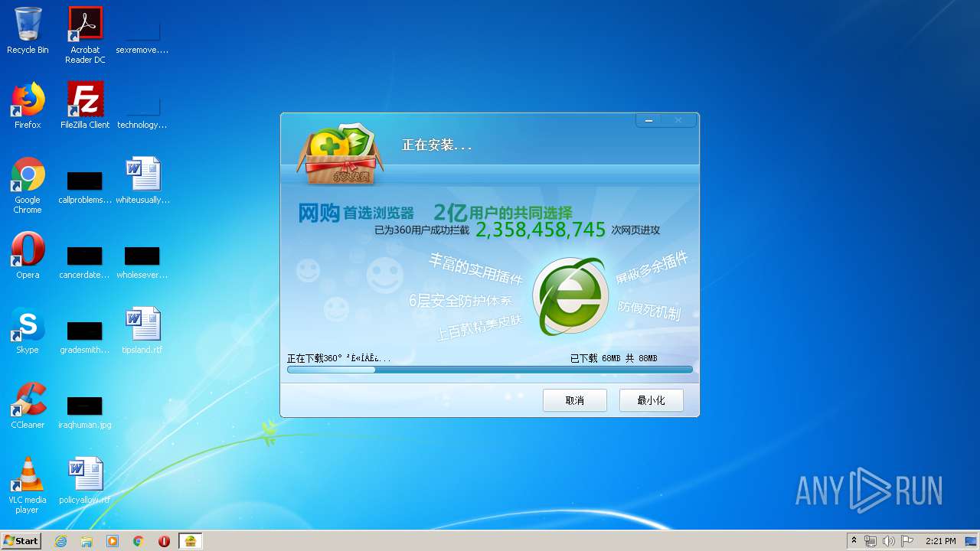
Task: Launch Firefox from the desktop
Action: click(x=28, y=106)
